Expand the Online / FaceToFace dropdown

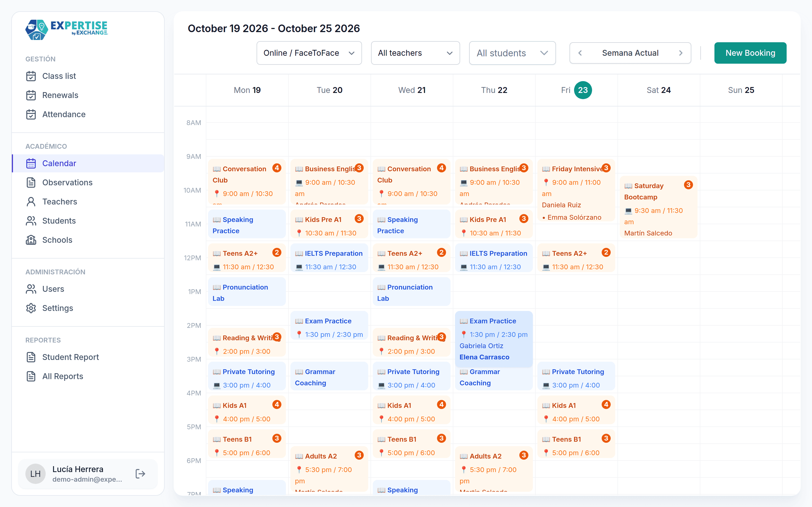point(309,53)
